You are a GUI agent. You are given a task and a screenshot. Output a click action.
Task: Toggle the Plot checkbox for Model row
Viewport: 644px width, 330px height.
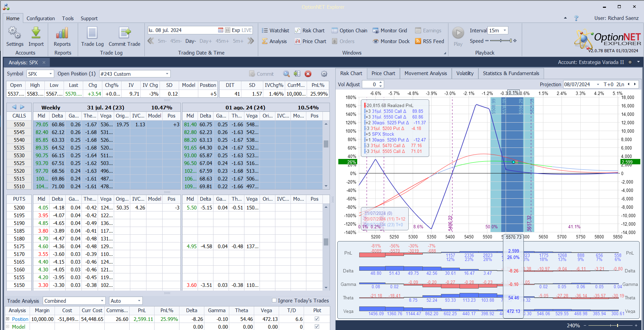click(x=317, y=327)
